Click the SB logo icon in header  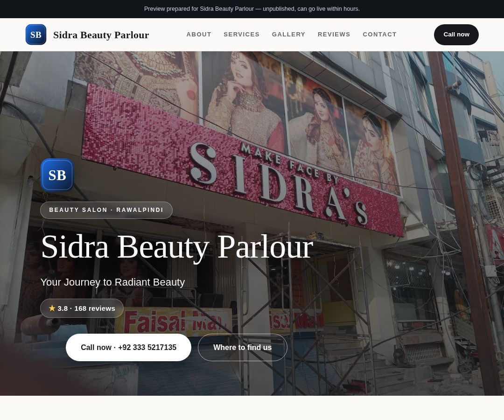tap(35, 35)
